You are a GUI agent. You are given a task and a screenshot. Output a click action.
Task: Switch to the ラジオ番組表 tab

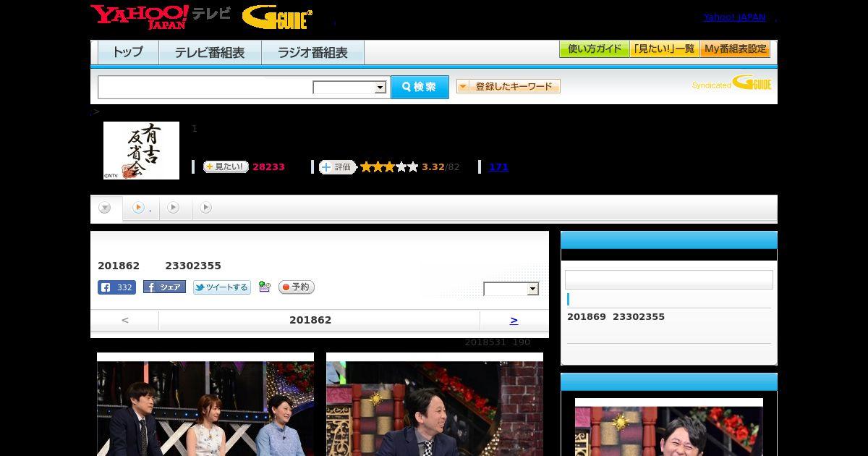pos(312,53)
